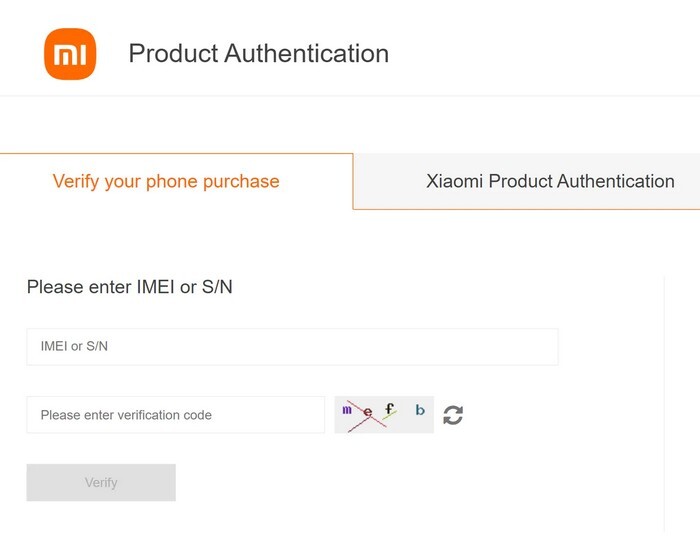This screenshot has width=700, height=538.
Task: Focus the IMEI or S/N input field
Action: 292,347
